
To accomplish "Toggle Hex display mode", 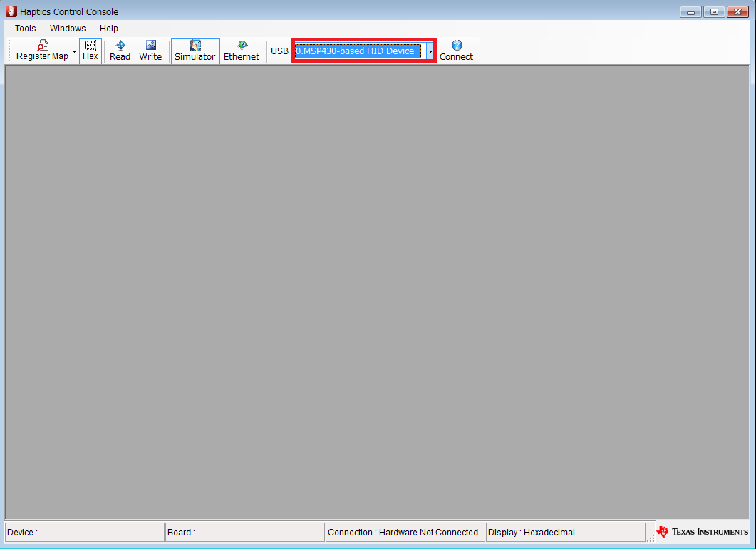I will pyautogui.click(x=90, y=51).
